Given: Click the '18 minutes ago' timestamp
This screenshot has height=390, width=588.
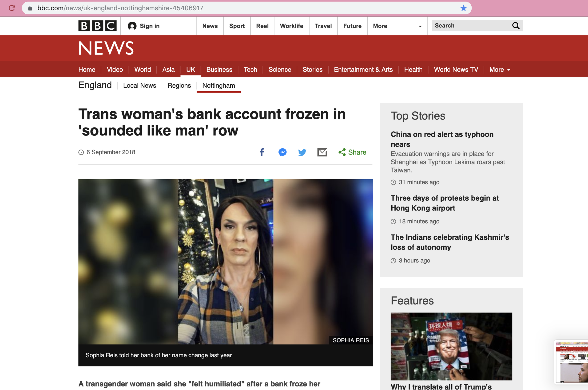Looking at the screenshot, I should 419,221.
